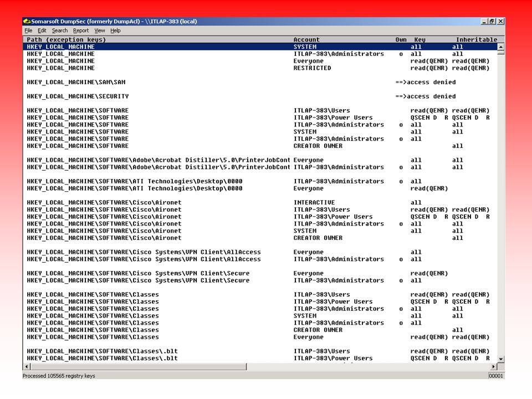Select Classes\.blt ITLAP-383\Users row

[x=260, y=351]
